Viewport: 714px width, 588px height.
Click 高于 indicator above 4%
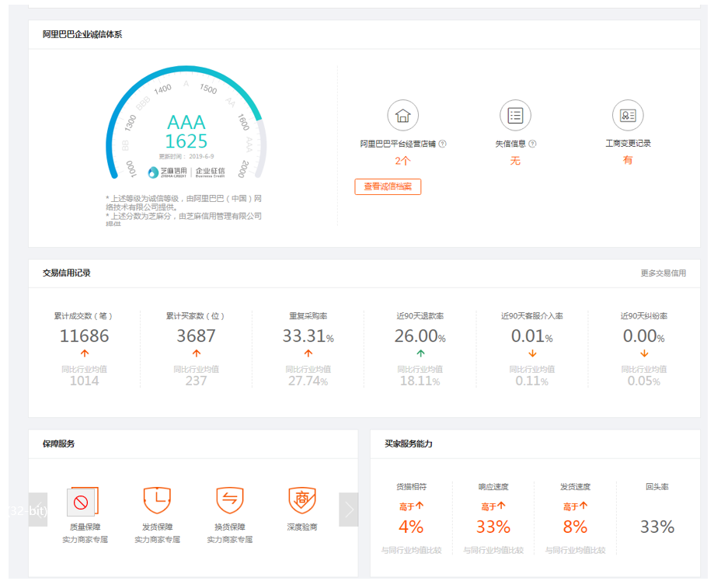[411, 506]
